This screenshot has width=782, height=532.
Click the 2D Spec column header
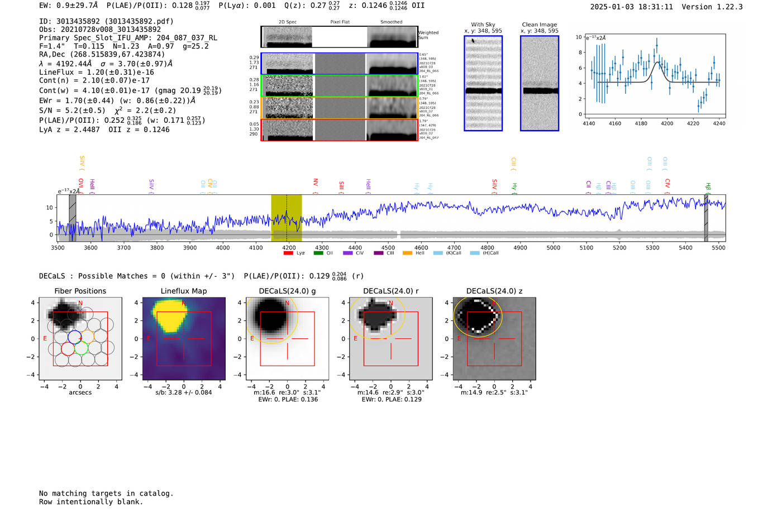pos(288,22)
